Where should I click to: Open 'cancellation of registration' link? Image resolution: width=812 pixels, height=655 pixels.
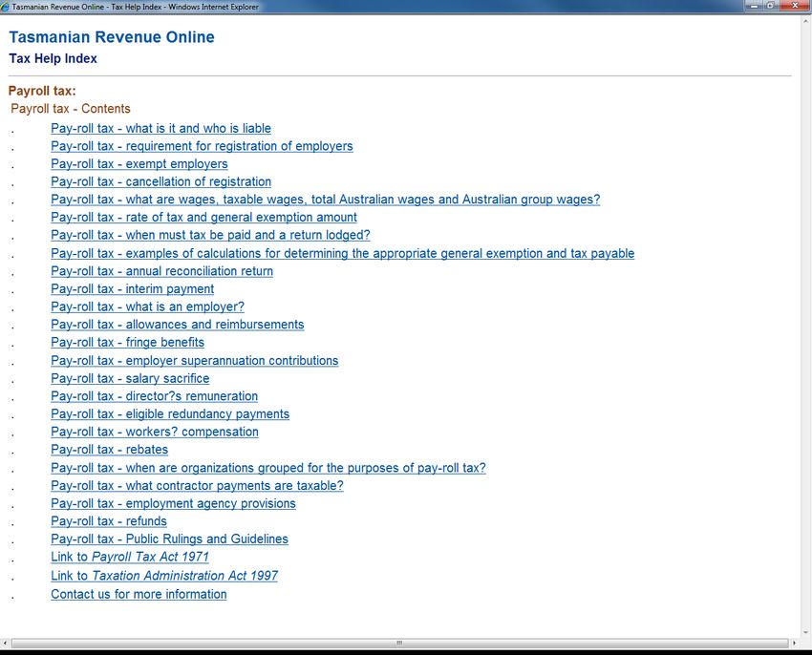coord(160,181)
